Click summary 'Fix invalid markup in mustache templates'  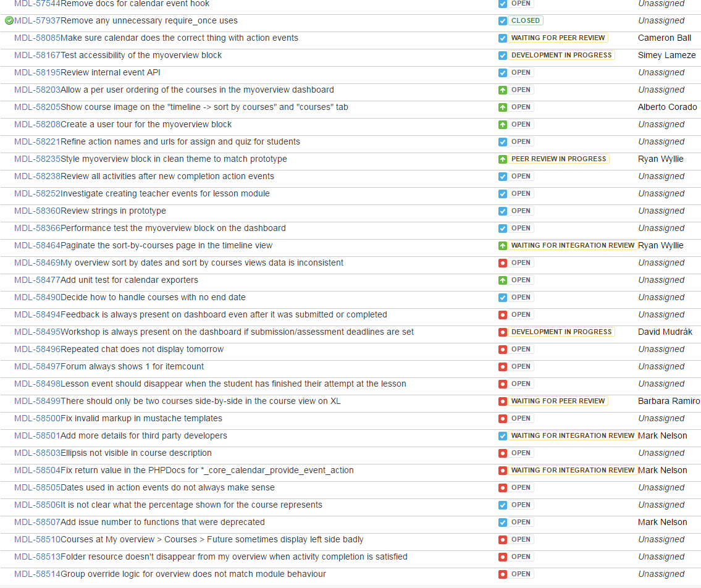[x=141, y=419]
